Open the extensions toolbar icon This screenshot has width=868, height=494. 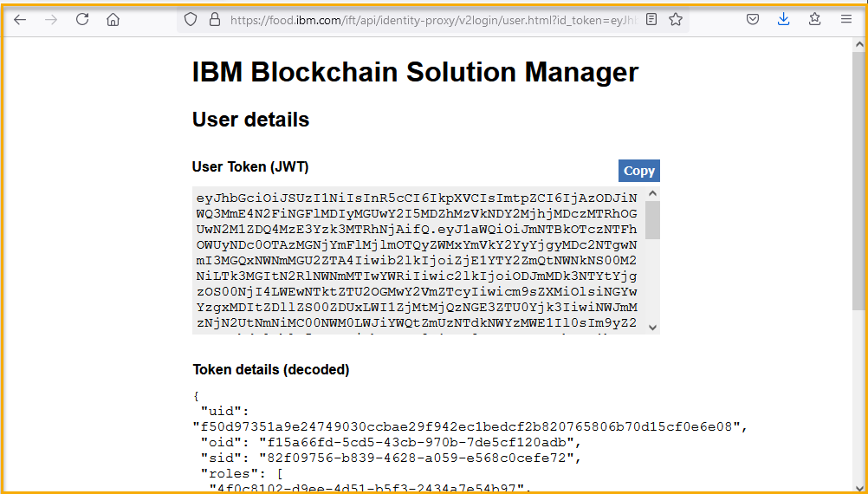(x=814, y=19)
